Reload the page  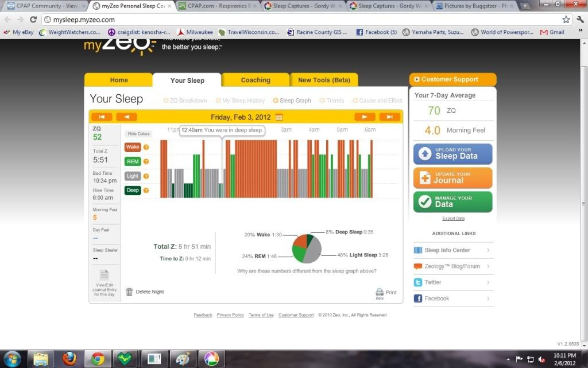(x=33, y=20)
